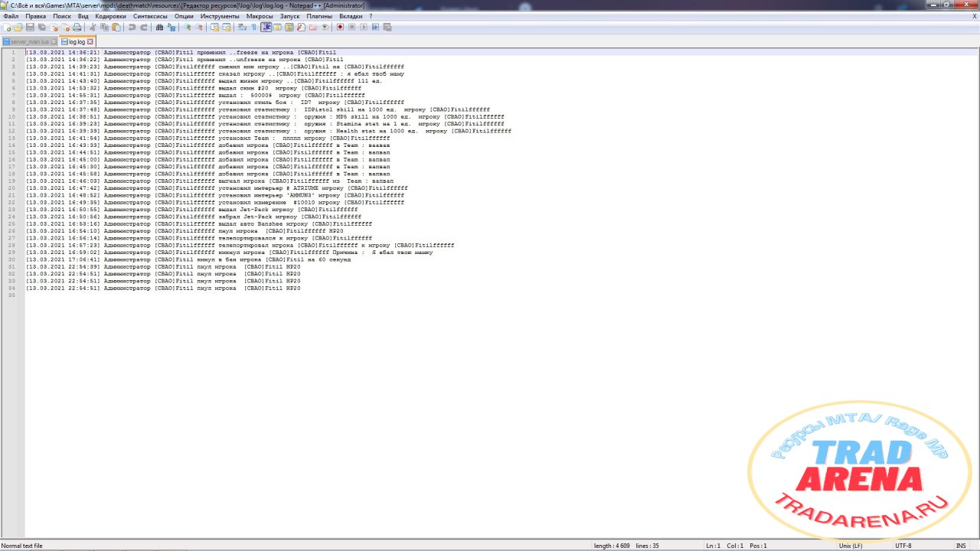
Task: Open the ? help menu
Action: click(371, 16)
